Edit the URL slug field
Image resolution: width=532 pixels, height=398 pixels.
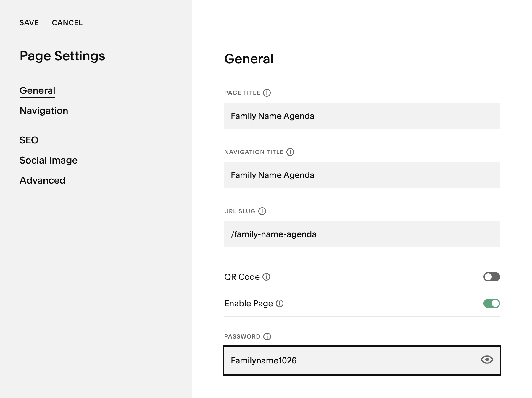pyautogui.click(x=362, y=234)
